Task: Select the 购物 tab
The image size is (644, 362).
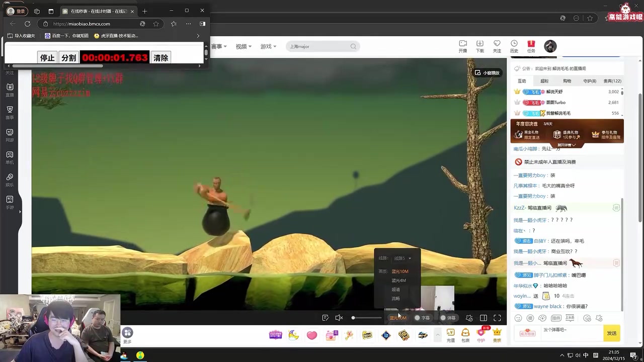Action: click(x=567, y=81)
